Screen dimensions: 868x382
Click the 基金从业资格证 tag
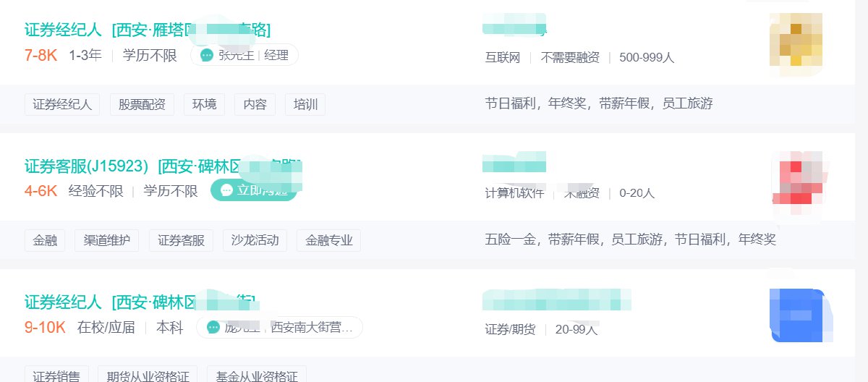[x=256, y=375]
